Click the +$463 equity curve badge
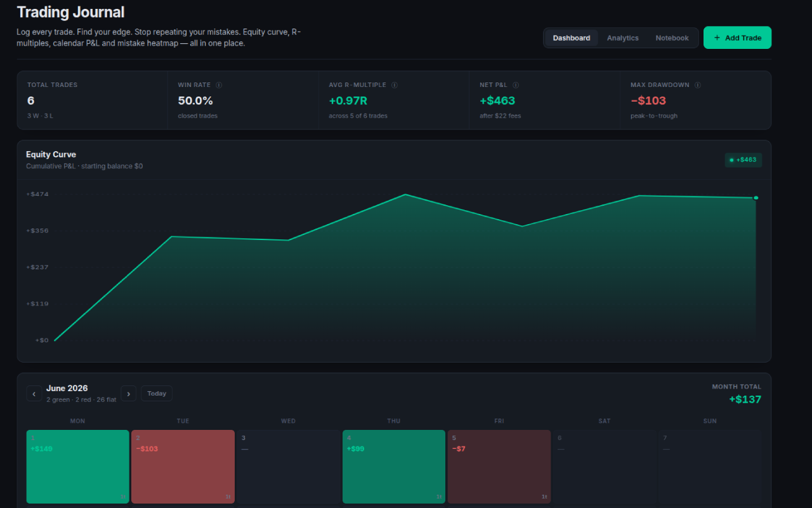This screenshot has height=508, width=812. coord(743,160)
